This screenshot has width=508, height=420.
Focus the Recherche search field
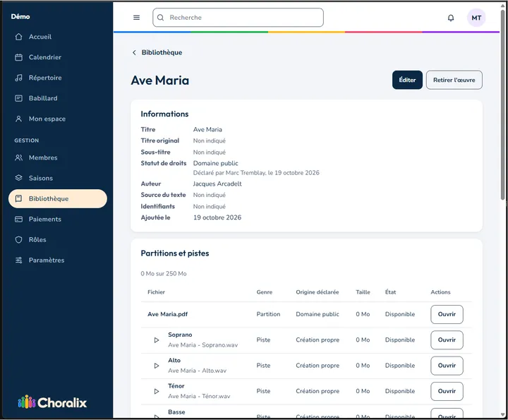point(238,18)
